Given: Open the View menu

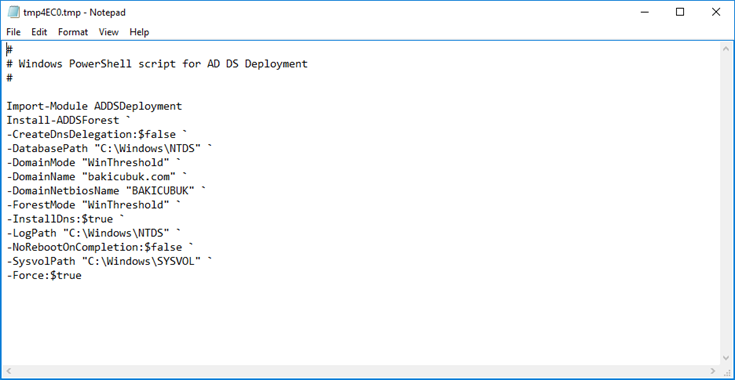Looking at the screenshot, I should point(108,32).
